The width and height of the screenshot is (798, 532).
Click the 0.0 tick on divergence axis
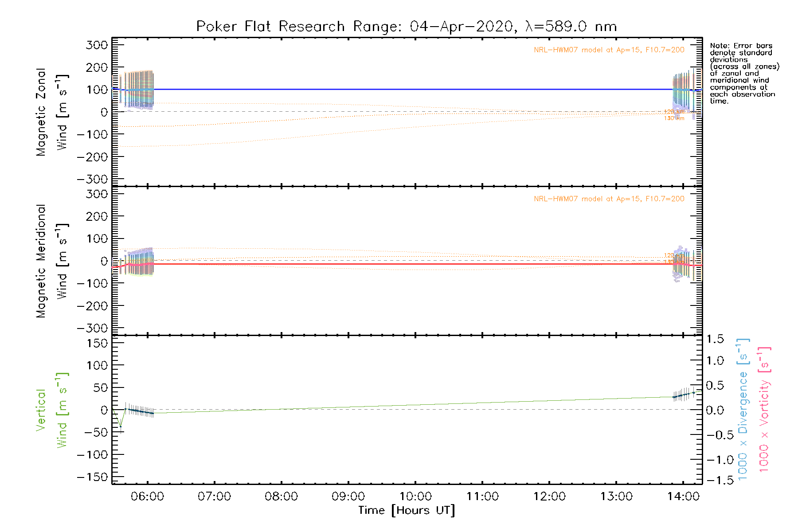pos(716,410)
